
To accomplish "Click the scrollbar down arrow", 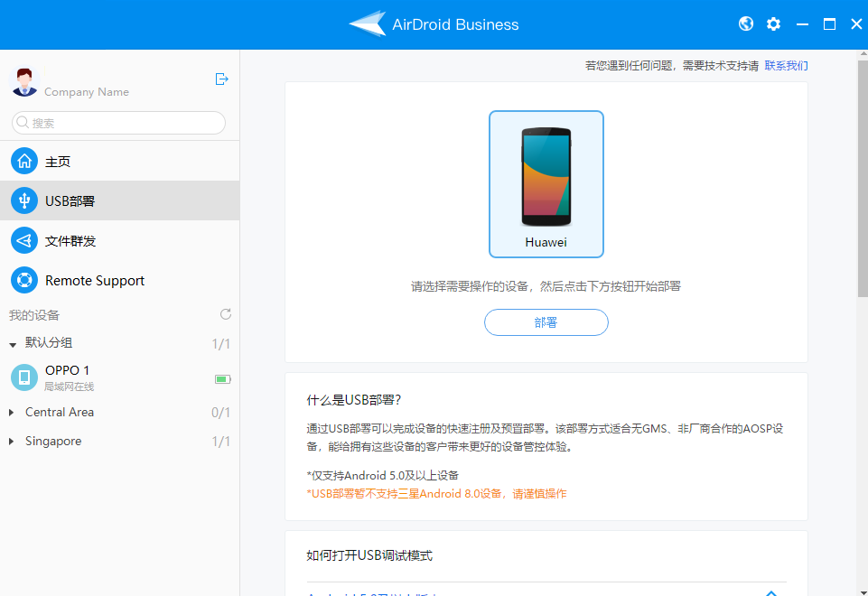I will (863, 592).
